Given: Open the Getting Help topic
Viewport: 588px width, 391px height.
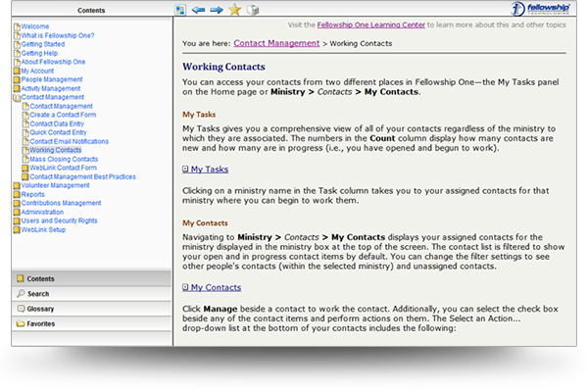Looking at the screenshot, I should pos(39,53).
